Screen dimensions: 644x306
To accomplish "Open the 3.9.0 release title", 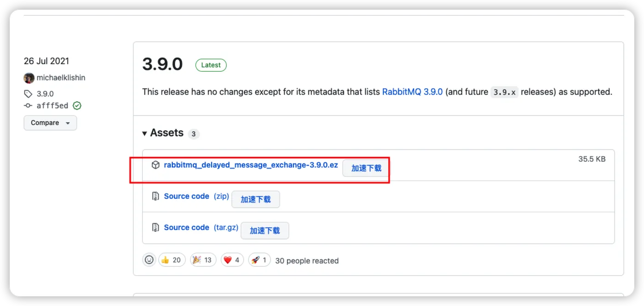I will click(162, 64).
